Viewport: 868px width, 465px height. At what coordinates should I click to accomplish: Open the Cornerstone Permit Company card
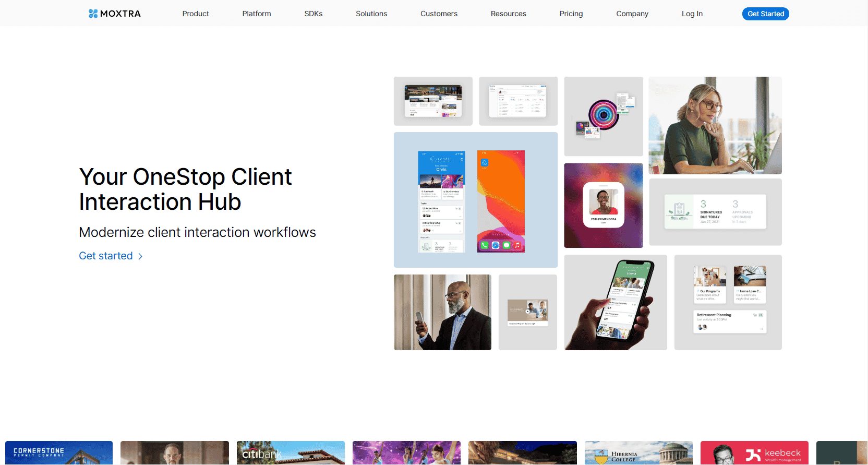[x=59, y=452]
